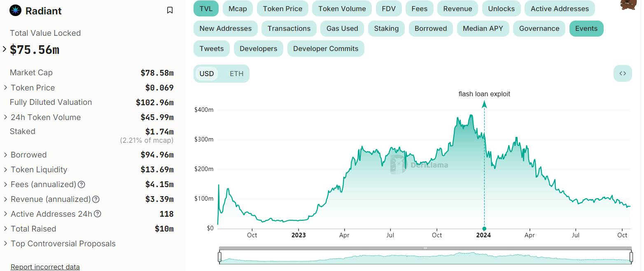
Task: Enable the Gas Used chart metric
Action: (x=342, y=29)
